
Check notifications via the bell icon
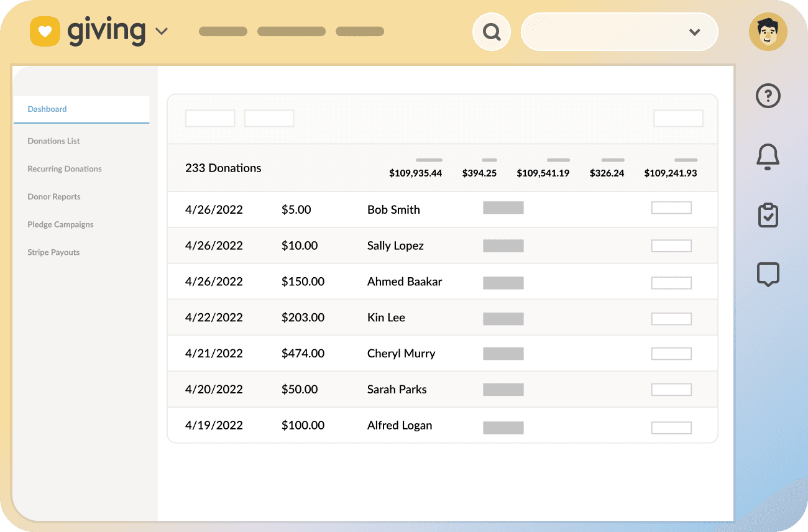768,157
